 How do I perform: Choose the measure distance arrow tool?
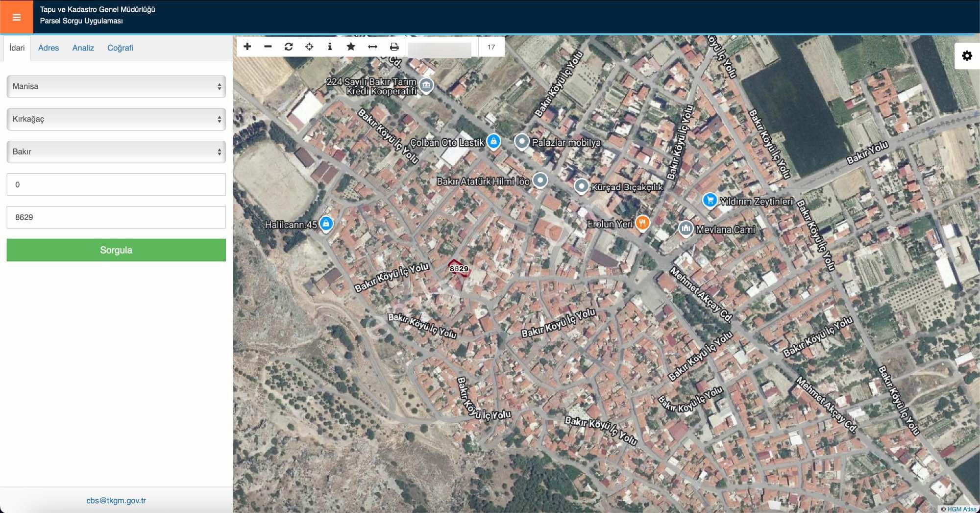372,47
